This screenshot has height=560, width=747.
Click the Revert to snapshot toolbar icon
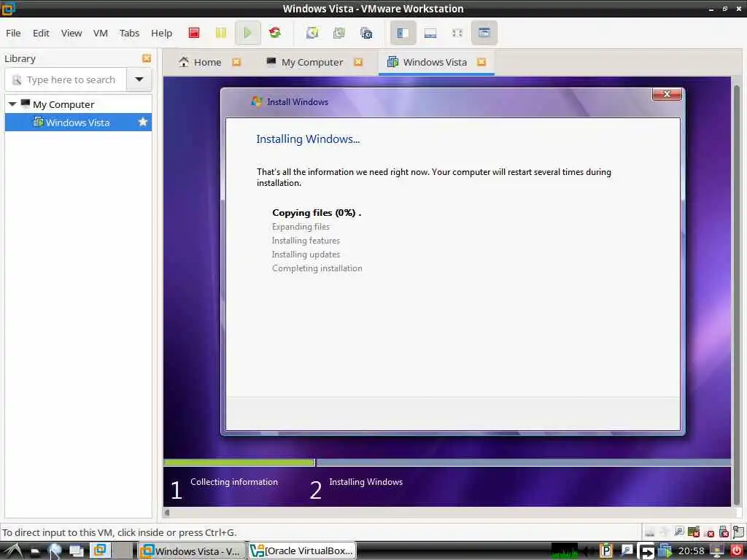pos(338,33)
